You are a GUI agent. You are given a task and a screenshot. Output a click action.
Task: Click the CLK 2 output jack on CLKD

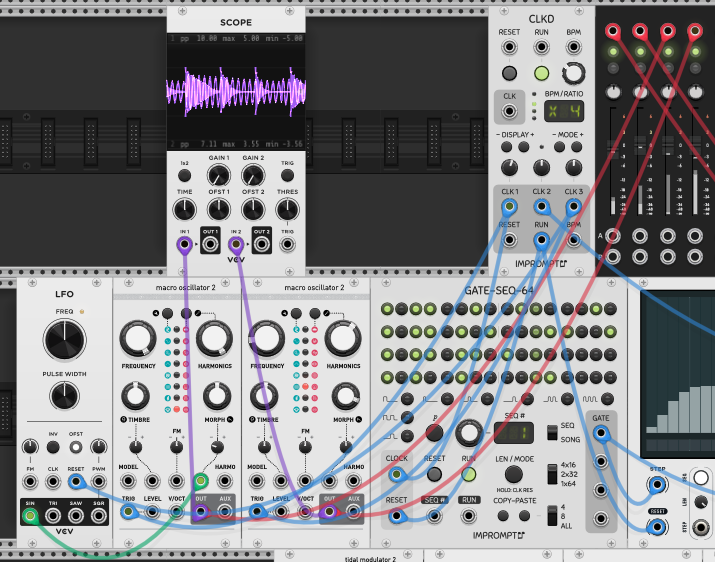(541, 207)
